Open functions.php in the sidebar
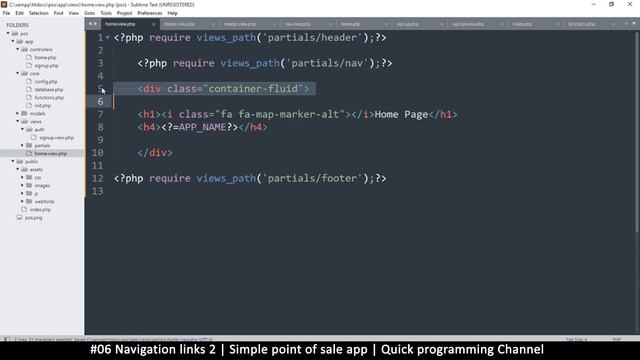 tap(49, 98)
